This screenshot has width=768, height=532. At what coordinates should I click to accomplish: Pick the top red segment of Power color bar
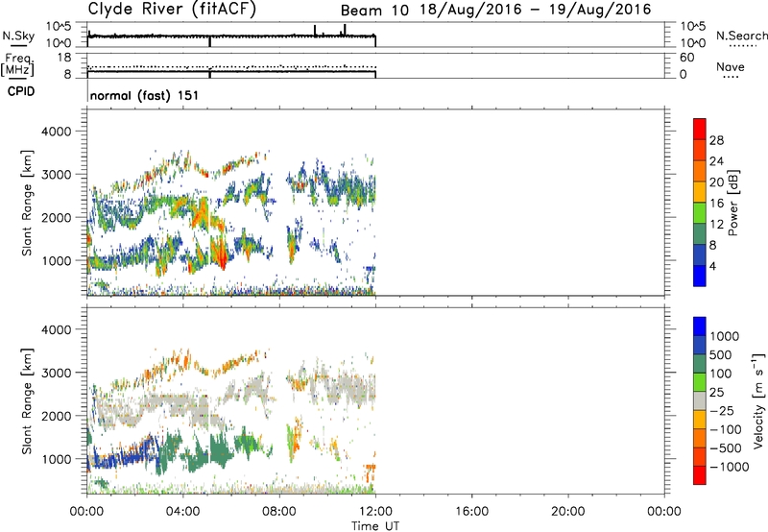[700, 130]
